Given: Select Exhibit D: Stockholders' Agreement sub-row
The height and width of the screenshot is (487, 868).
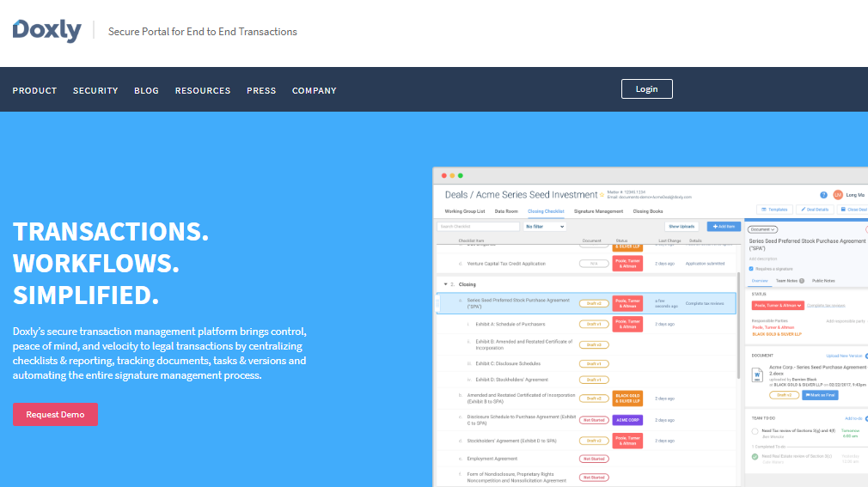Looking at the screenshot, I should 587,380.
